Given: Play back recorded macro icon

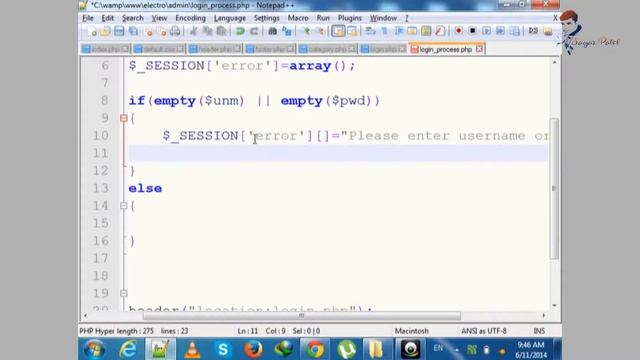Looking at the screenshot, I should [486, 31].
